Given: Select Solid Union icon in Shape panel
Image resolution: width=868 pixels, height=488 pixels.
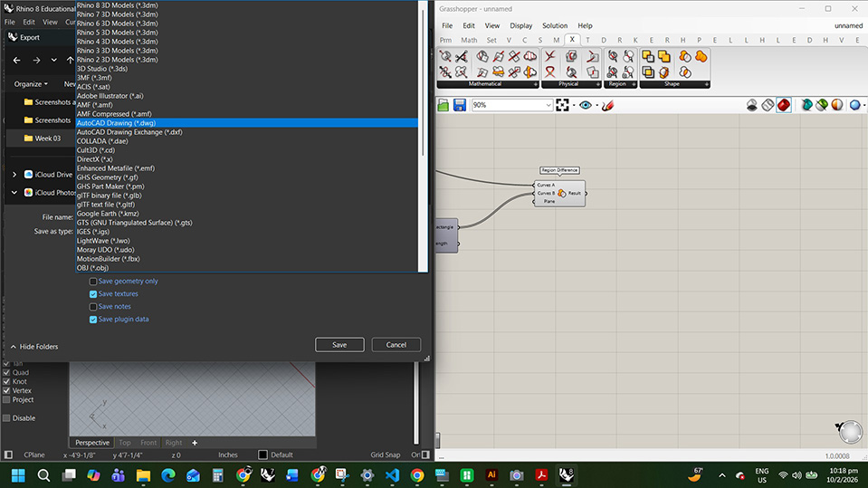Looking at the screenshot, I should point(663,56).
